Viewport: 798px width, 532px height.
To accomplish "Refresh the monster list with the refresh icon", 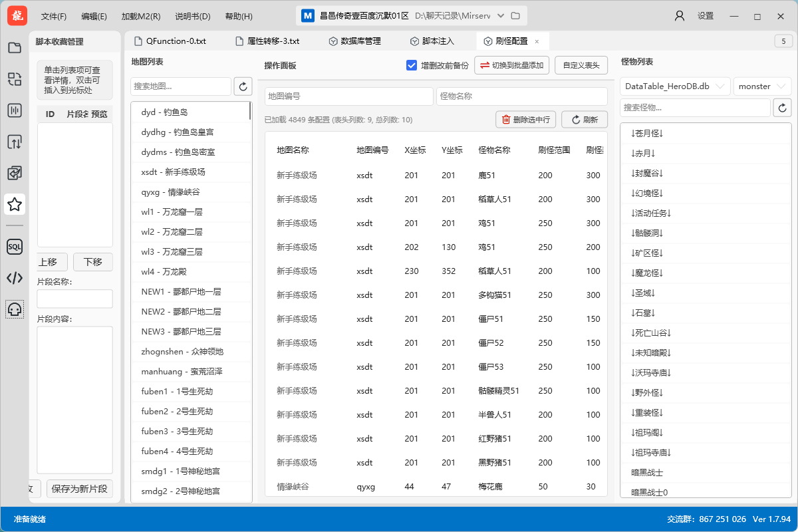I will (x=782, y=107).
